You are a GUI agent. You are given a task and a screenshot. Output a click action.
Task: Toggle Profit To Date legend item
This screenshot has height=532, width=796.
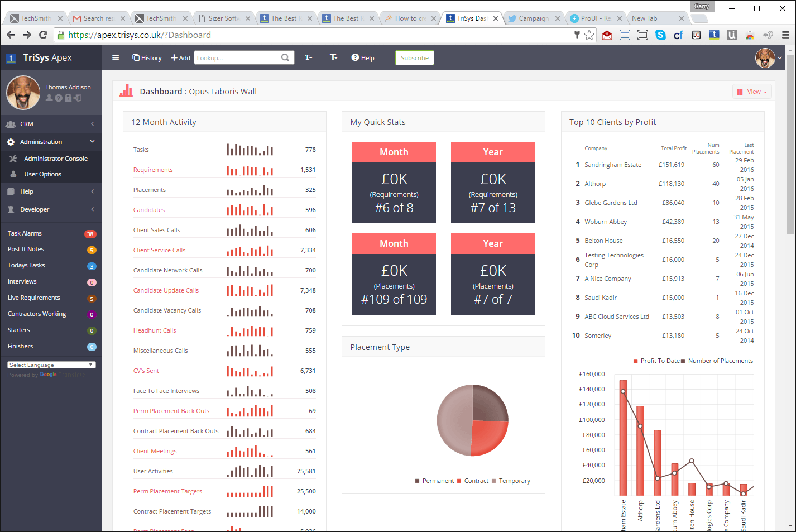[656, 361]
